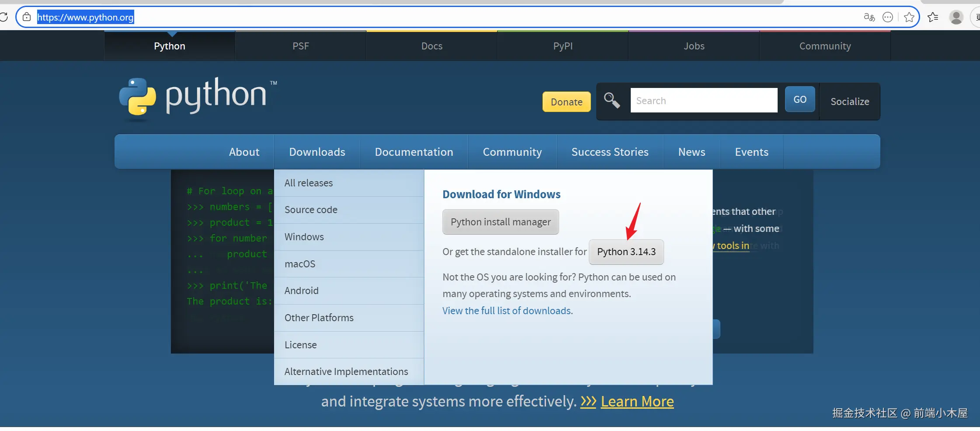The image size is (980, 431).
Task: Open the Community tab in the top bar
Action: point(825,46)
